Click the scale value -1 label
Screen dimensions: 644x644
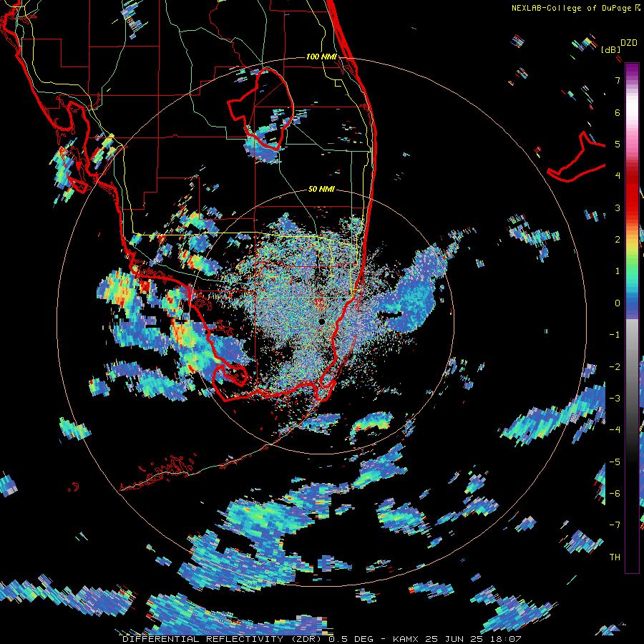pyautogui.click(x=615, y=335)
